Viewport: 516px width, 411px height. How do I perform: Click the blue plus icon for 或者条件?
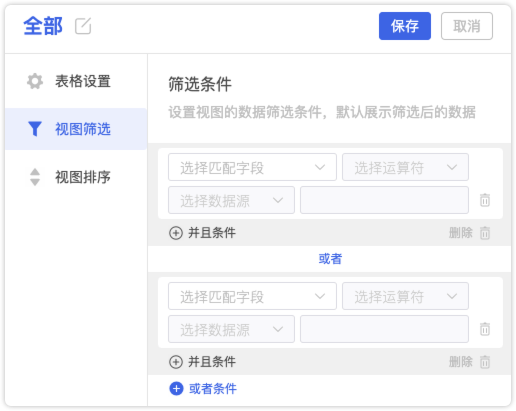[176, 389]
